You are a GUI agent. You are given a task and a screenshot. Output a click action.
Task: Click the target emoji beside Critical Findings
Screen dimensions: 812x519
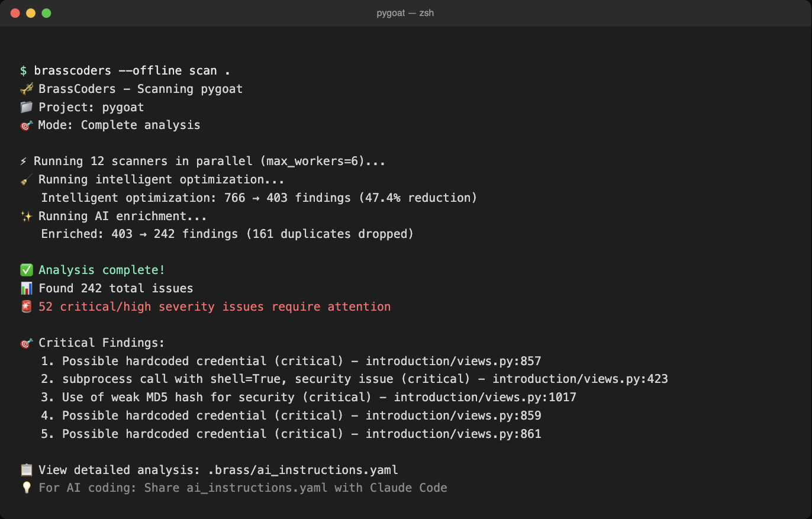point(26,343)
